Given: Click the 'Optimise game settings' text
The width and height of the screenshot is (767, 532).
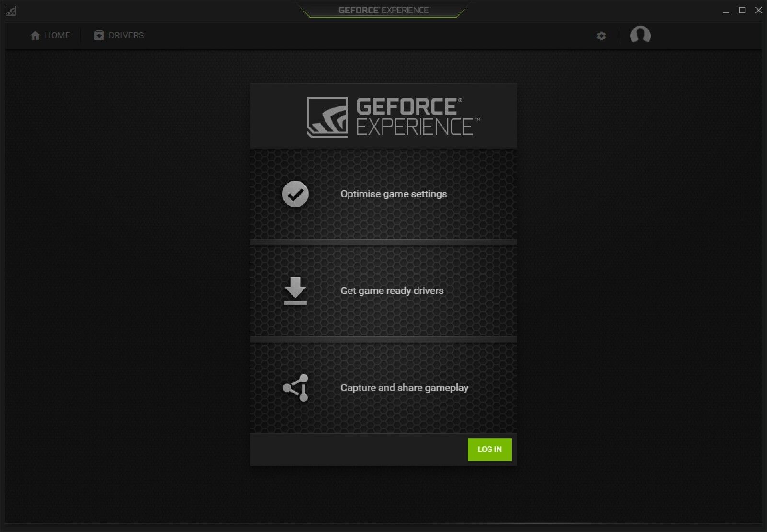Looking at the screenshot, I should [x=394, y=194].
